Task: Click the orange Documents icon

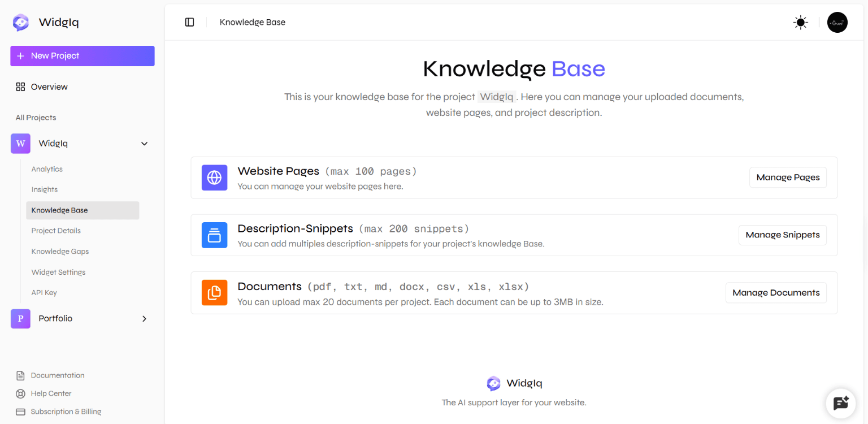Action: click(x=214, y=293)
